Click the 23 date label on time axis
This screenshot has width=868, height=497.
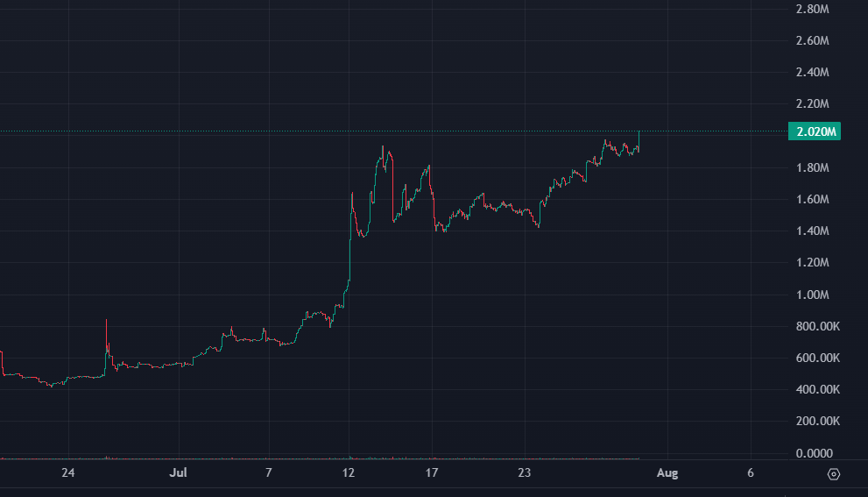tap(525, 472)
